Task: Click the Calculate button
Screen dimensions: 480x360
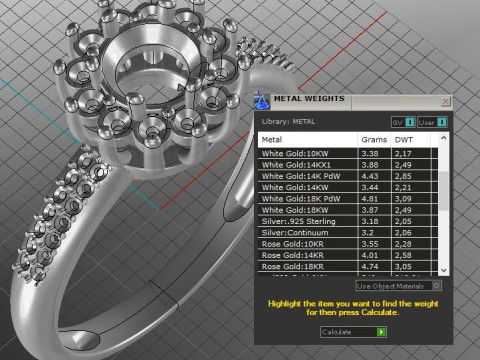Action: click(353, 332)
